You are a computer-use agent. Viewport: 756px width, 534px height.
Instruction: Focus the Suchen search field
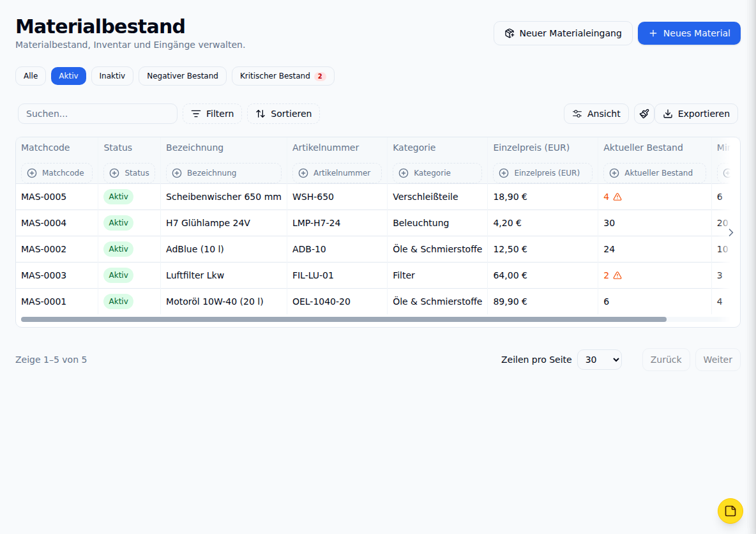[98, 114]
